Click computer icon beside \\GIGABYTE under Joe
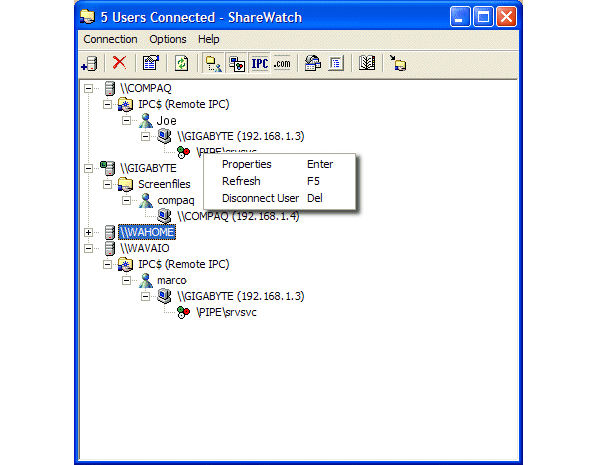 click(165, 136)
